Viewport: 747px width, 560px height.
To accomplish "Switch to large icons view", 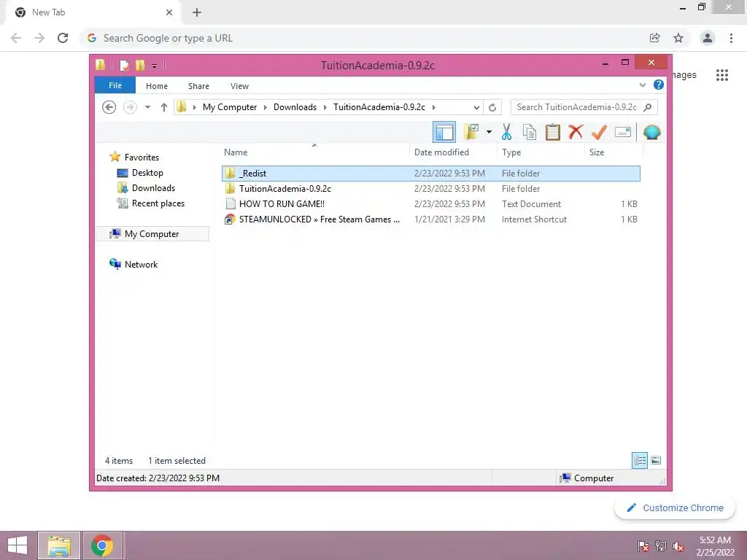I will click(x=656, y=461).
